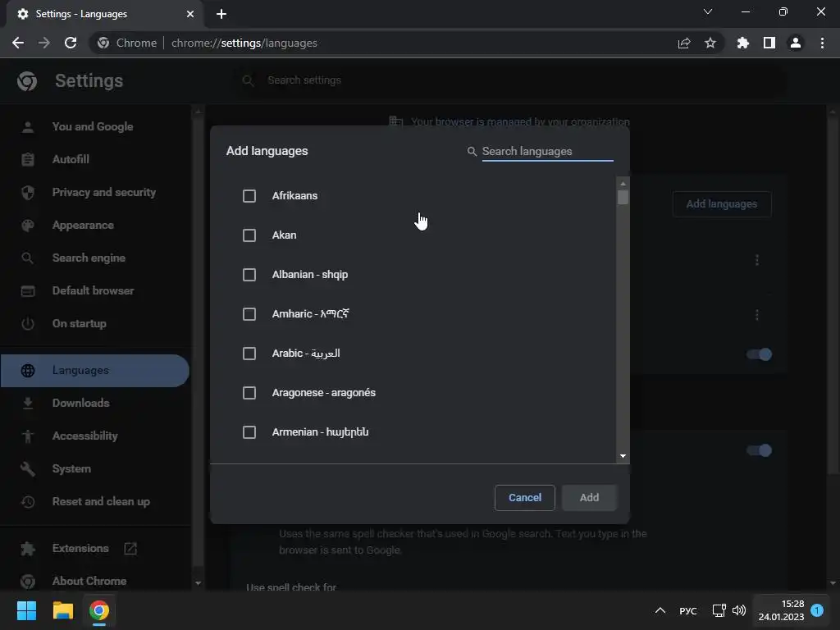
Task: Open Autofill settings section
Action: point(95,160)
